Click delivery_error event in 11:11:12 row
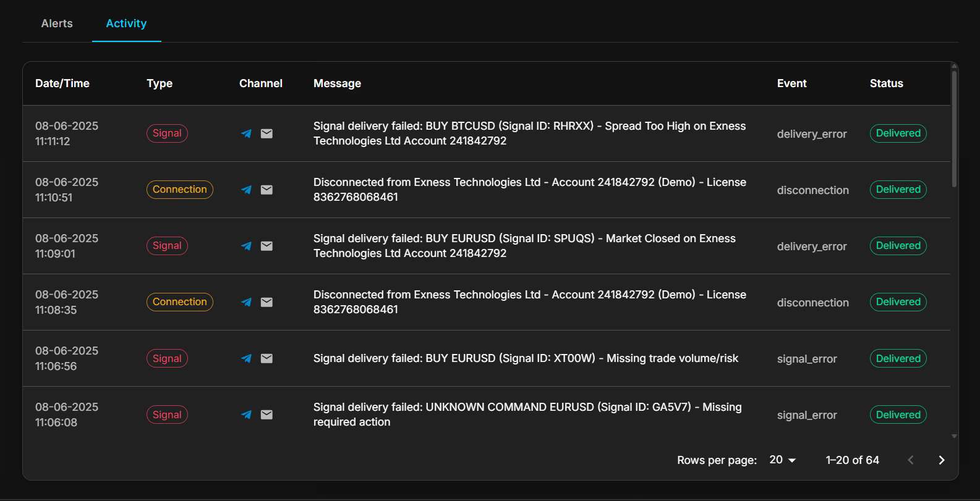This screenshot has height=501, width=980. [x=812, y=134]
